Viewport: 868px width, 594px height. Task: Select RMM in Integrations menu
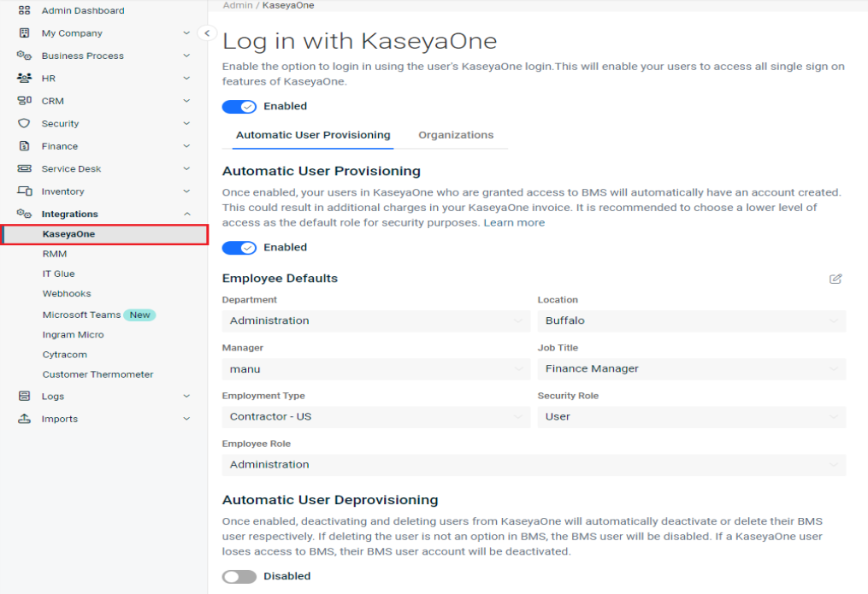(x=54, y=254)
